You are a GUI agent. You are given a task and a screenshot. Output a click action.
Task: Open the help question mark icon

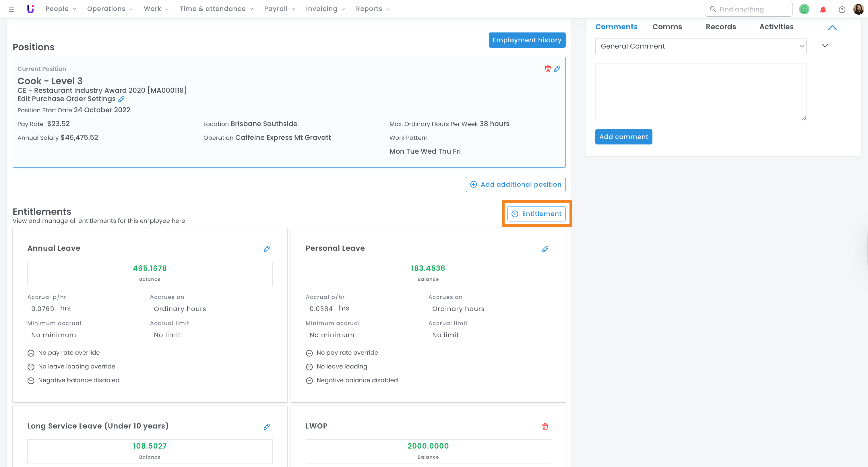(x=842, y=9)
